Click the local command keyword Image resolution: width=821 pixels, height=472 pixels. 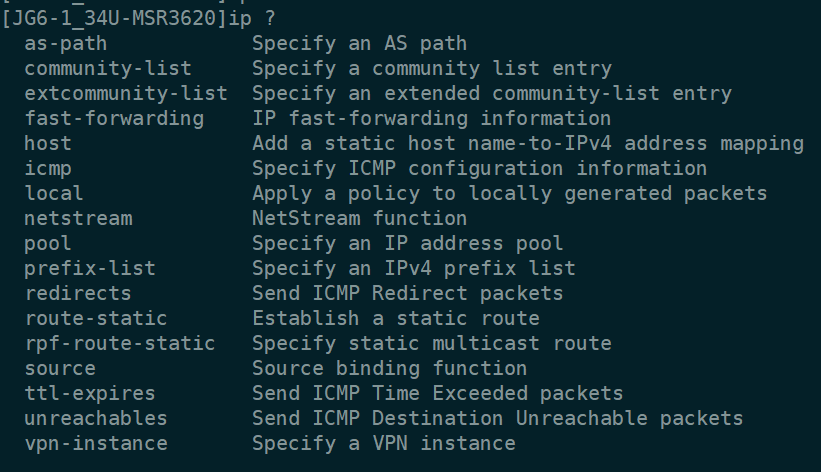(x=54, y=193)
